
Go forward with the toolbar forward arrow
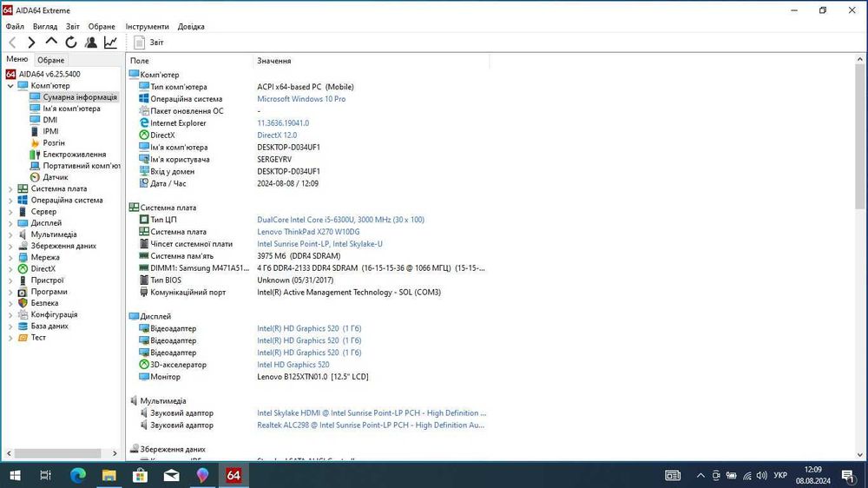(x=31, y=42)
